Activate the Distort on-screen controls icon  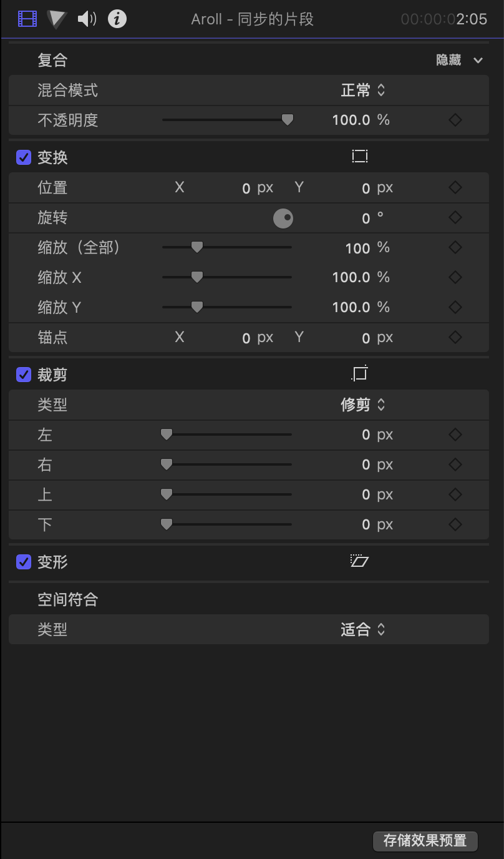pos(360,561)
